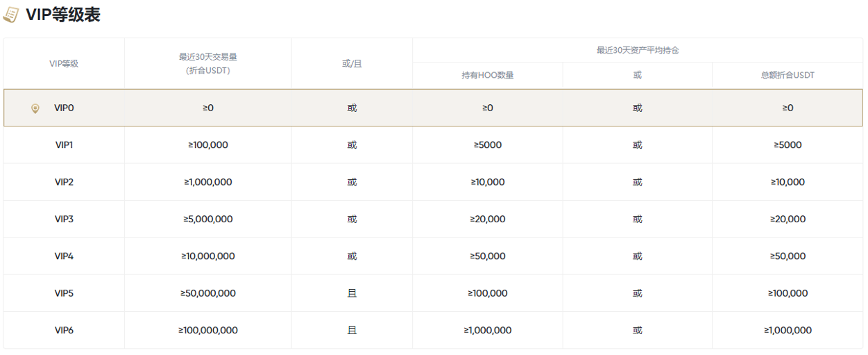The image size is (868, 355).
Task: Click the VIP6 row label
Action: 64,330
